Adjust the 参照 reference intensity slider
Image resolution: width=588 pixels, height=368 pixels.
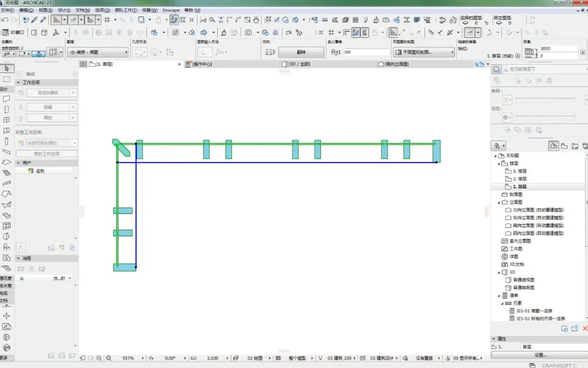(546, 99)
